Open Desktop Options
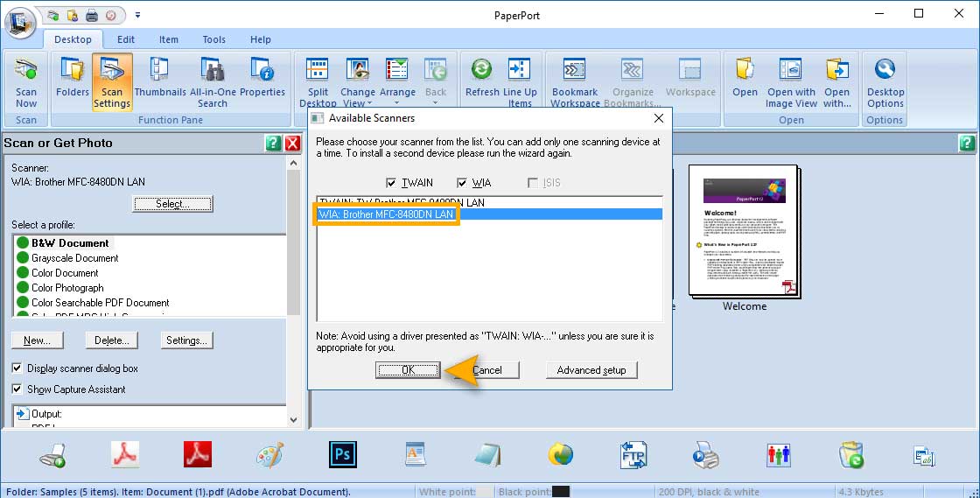Image resolution: width=980 pixels, height=498 pixels. (x=885, y=82)
